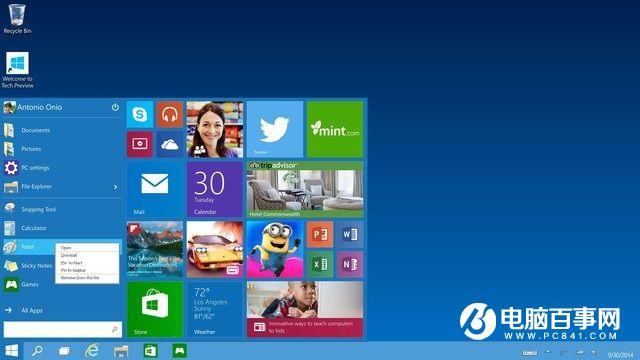Launch the Word tile
This screenshot has width=640, height=360.
click(x=350, y=234)
